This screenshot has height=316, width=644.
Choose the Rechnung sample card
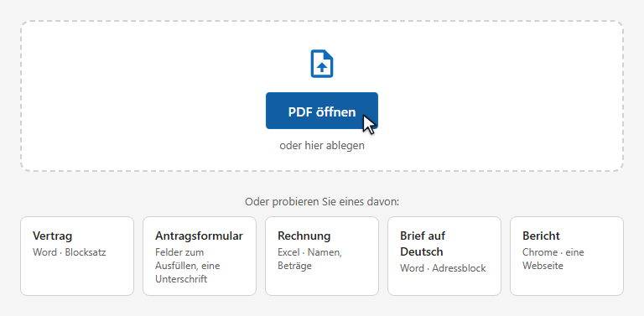point(322,256)
